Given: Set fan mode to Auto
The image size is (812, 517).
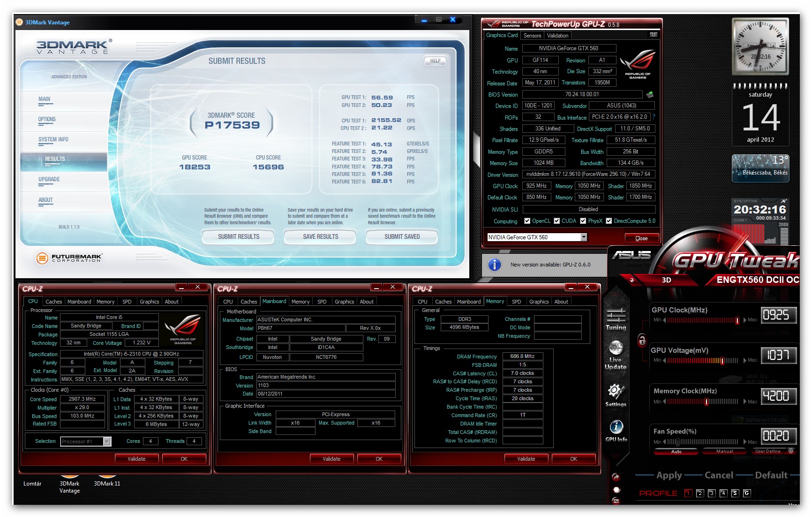Looking at the screenshot, I should [x=677, y=451].
